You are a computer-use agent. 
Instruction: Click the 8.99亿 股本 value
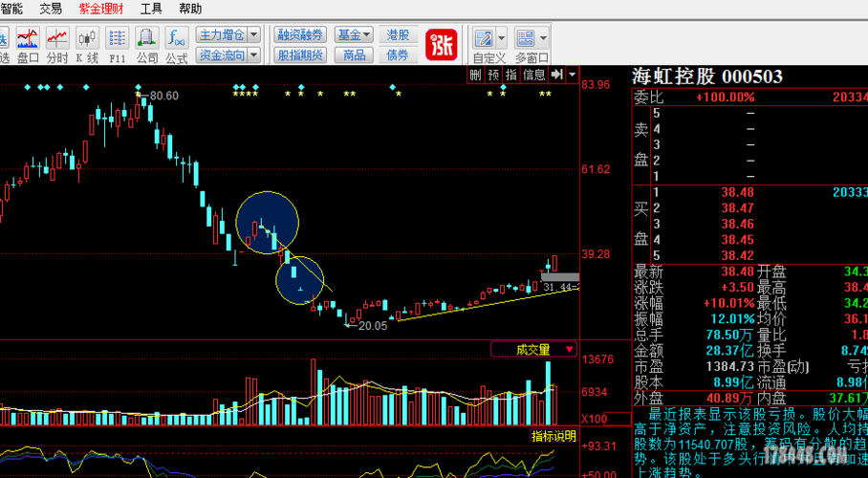[x=733, y=382]
